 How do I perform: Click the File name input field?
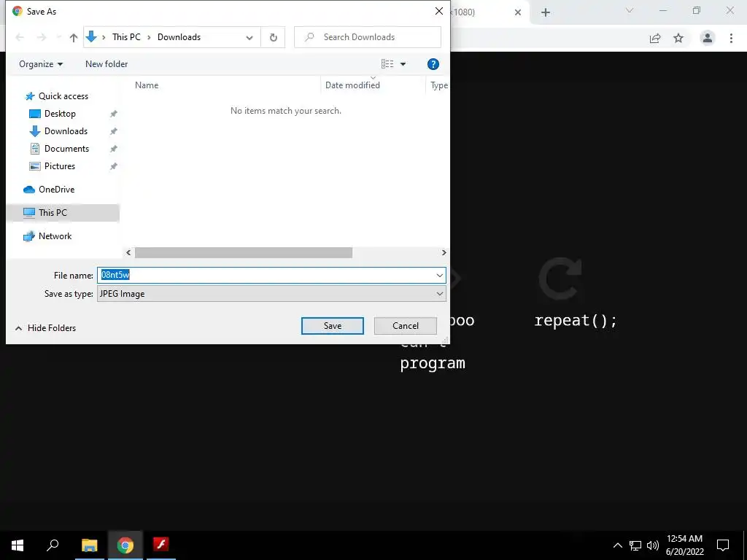point(266,275)
